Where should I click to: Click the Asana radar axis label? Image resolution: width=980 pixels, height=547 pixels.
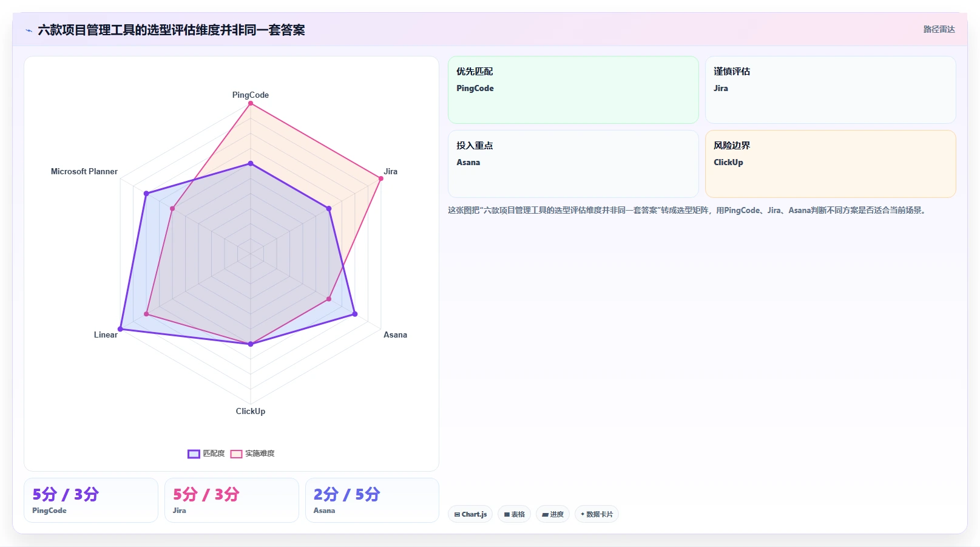395,335
